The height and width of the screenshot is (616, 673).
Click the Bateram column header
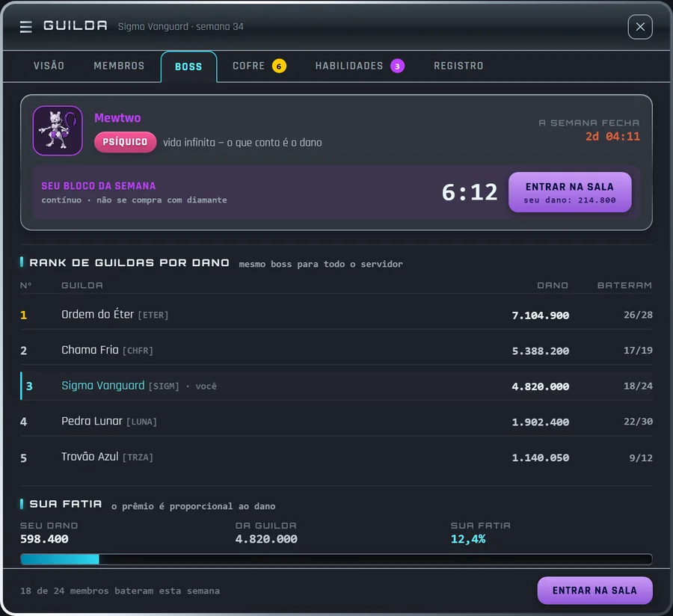pos(624,286)
